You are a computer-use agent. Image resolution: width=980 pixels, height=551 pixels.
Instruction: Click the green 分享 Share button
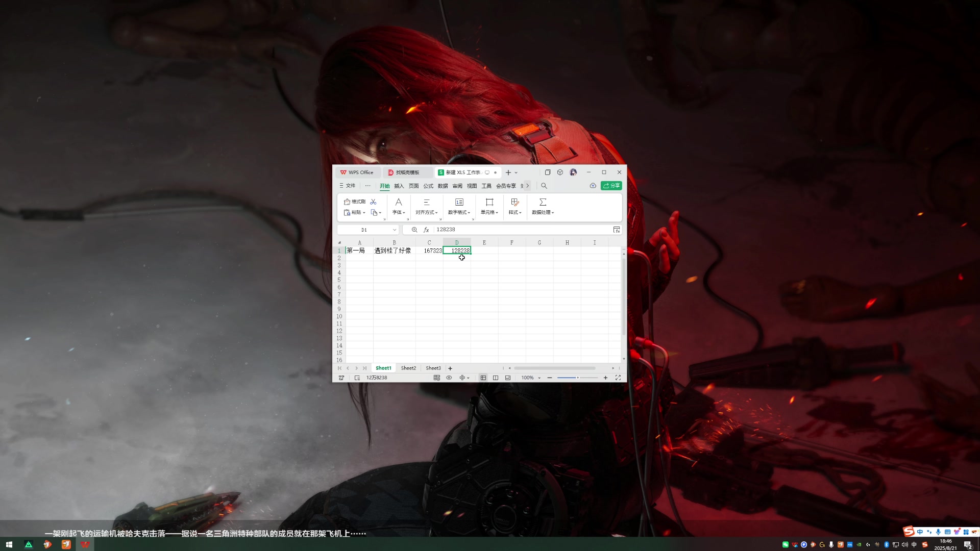click(611, 186)
